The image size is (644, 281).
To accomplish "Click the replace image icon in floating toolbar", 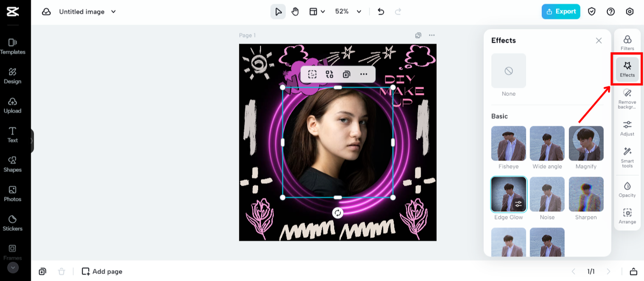I will click(330, 74).
